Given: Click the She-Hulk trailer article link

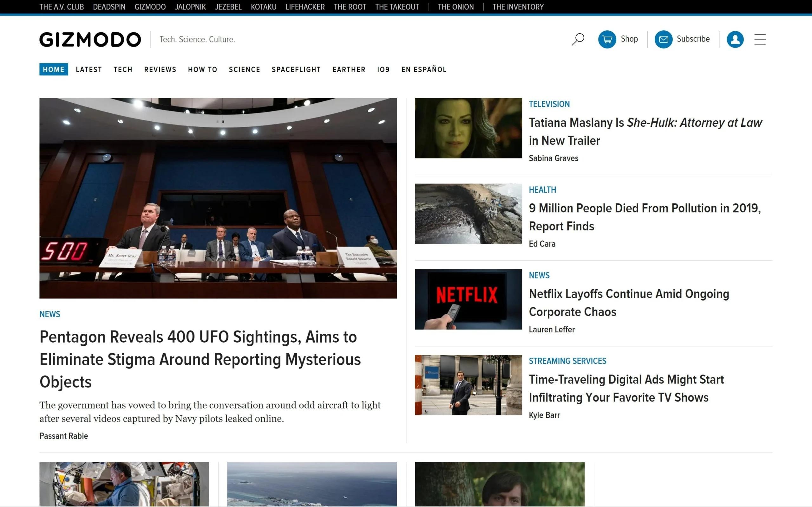Looking at the screenshot, I should point(645,132).
